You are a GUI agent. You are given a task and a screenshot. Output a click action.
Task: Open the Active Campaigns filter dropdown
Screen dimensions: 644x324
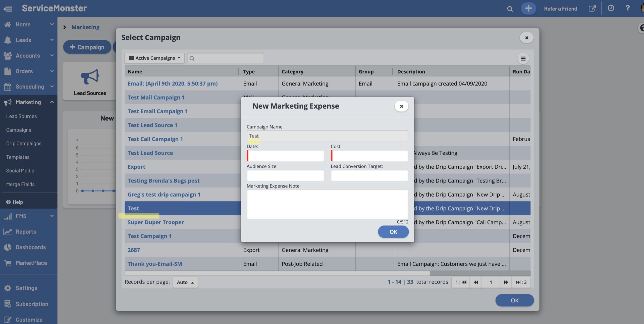point(154,58)
